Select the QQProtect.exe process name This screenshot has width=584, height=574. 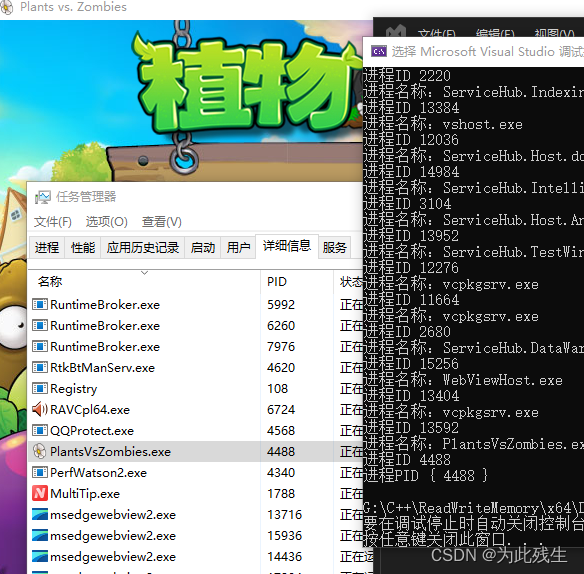pos(92,431)
